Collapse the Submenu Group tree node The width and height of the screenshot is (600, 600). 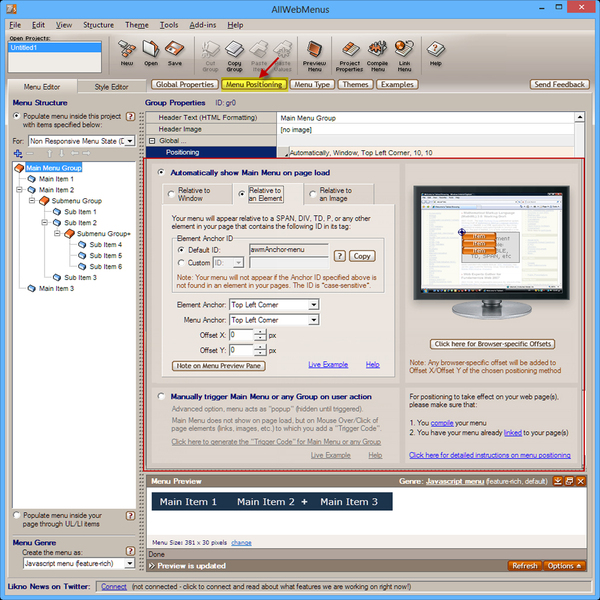tap(32, 201)
